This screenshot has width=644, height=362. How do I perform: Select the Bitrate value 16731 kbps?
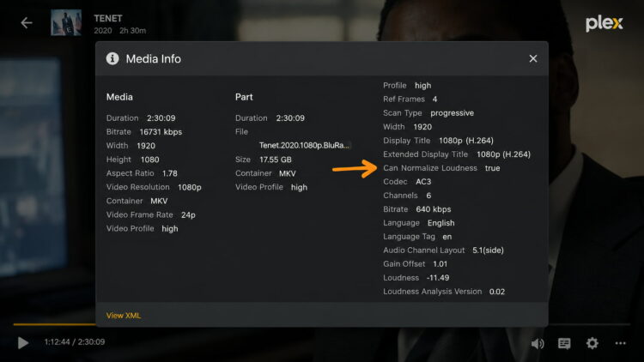coord(161,132)
